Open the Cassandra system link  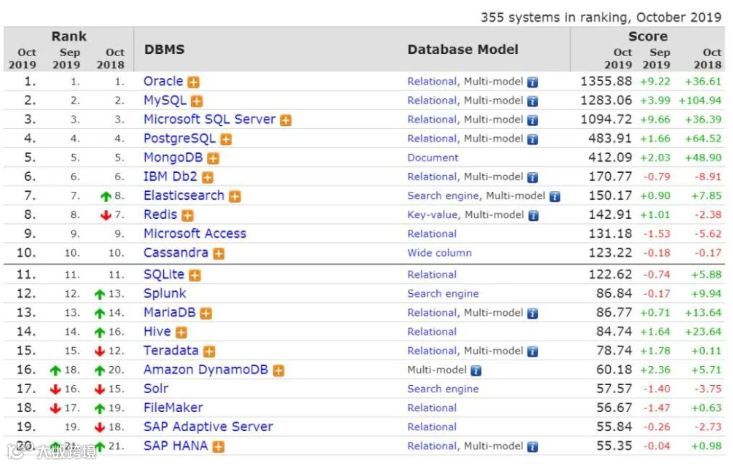tap(175, 253)
